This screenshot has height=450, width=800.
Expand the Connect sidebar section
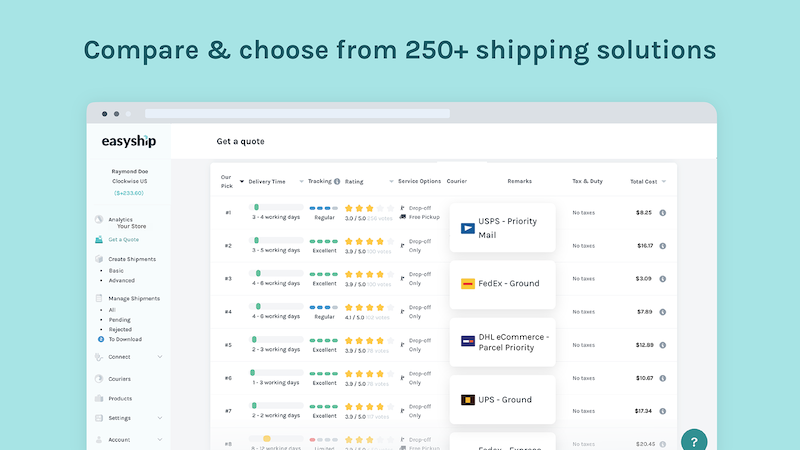[x=160, y=357]
